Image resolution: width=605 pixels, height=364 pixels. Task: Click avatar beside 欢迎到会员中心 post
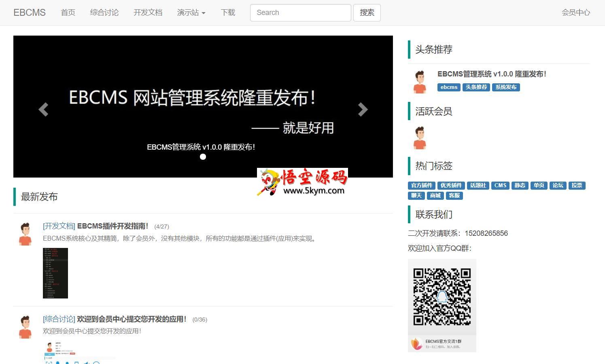[25, 327]
